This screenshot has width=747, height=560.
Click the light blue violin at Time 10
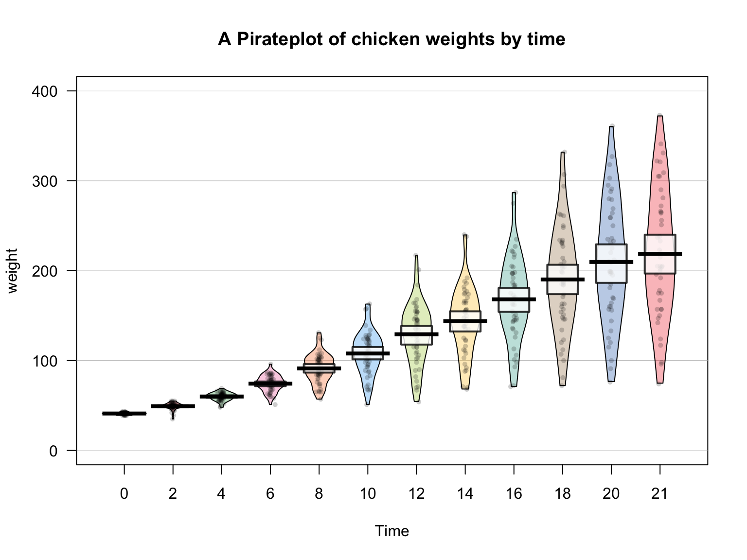[368, 374]
